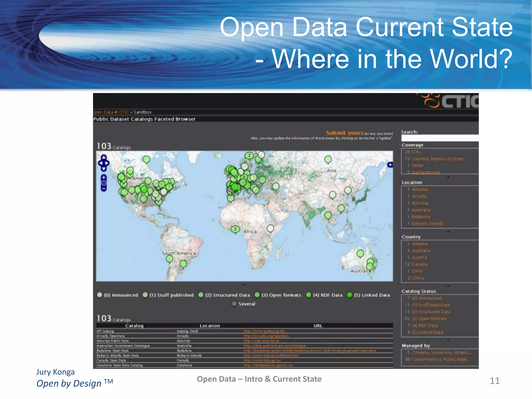The height and width of the screenshot is (399, 532).
Task: Pan the map up with the arrow
Action: click(104, 157)
